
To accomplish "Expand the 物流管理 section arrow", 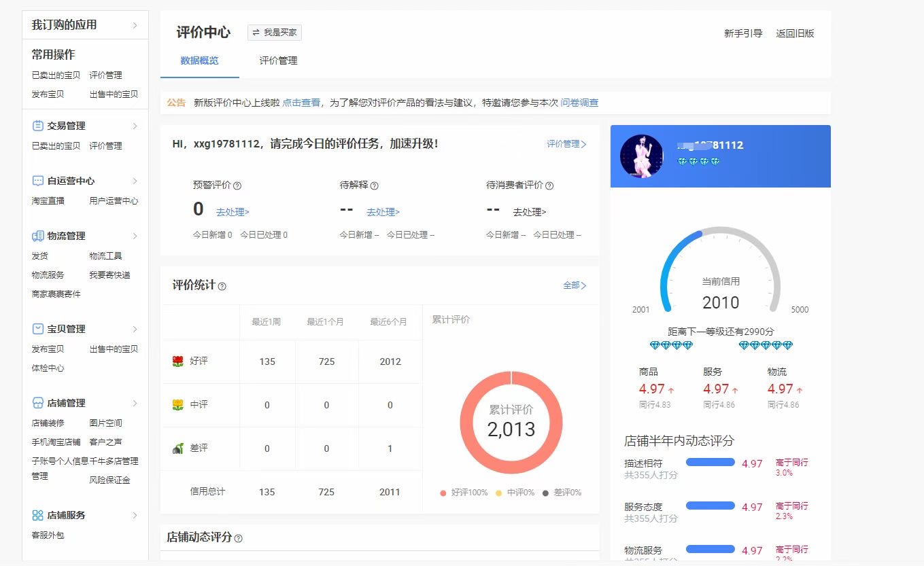I will coord(135,236).
